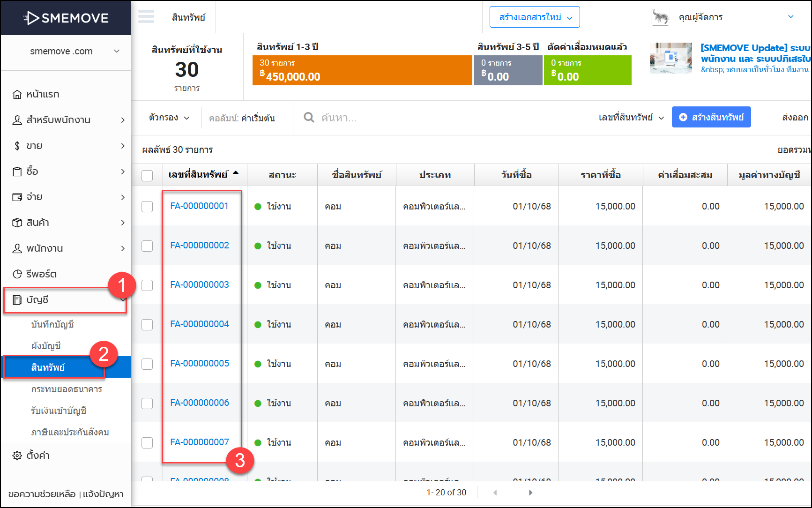
Task: Tick the checkbox for FA-000000001
Action: point(147,207)
